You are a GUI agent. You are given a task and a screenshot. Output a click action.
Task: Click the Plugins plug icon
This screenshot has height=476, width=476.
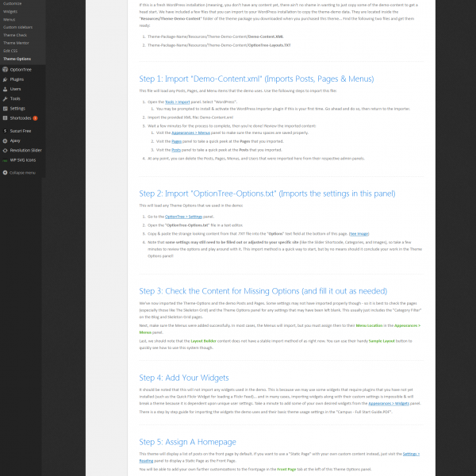click(5, 79)
